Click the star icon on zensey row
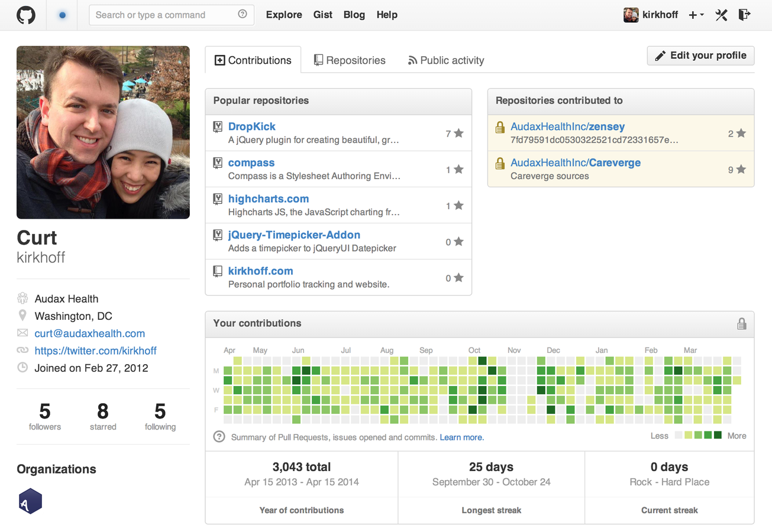Screen dimensions: 772x532 pos(741,134)
